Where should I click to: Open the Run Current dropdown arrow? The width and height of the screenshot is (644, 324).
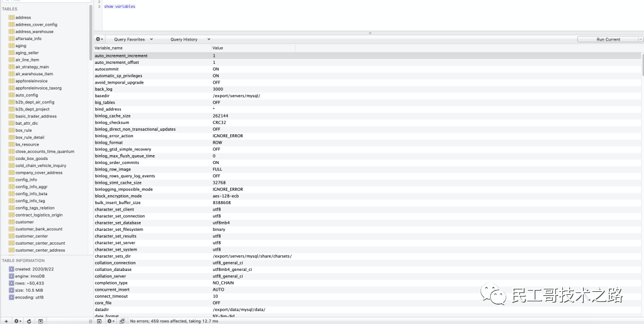coord(640,39)
